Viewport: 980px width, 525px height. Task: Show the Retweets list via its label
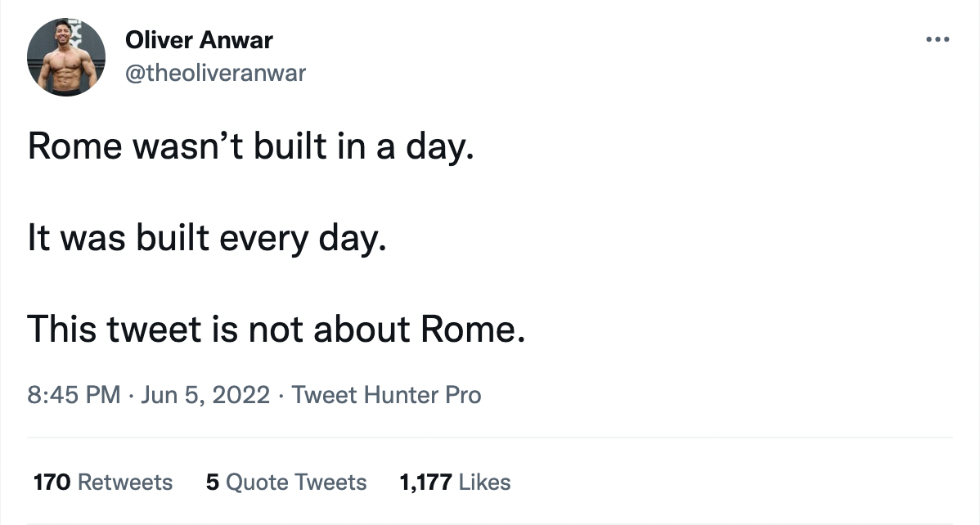(125, 482)
